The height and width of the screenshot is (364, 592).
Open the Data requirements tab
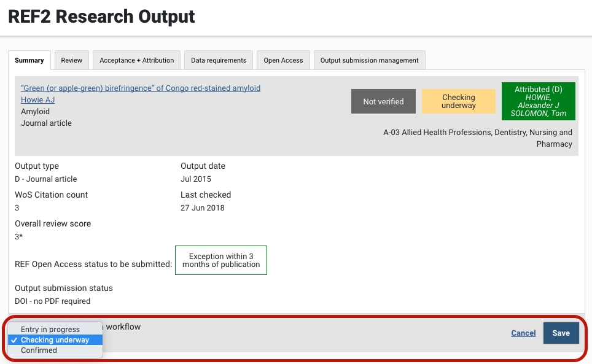click(x=219, y=60)
